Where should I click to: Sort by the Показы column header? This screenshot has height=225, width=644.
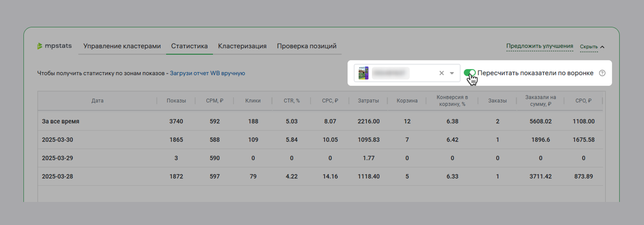pyautogui.click(x=176, y=101)
